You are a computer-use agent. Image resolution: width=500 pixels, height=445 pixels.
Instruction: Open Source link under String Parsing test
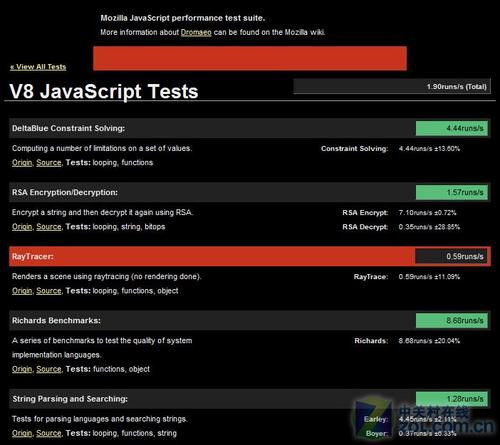pyautogui.click(x=49, y=433)
